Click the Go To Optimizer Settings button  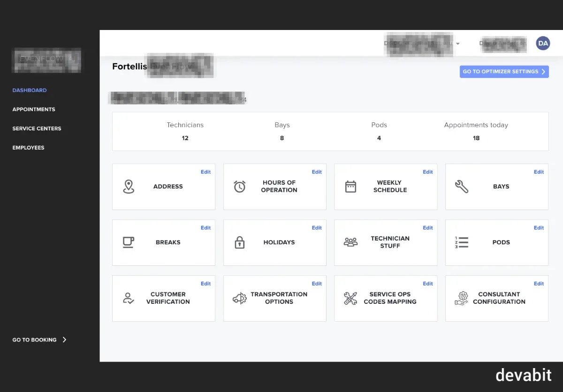pyautogui.click(x=504, y=72)
